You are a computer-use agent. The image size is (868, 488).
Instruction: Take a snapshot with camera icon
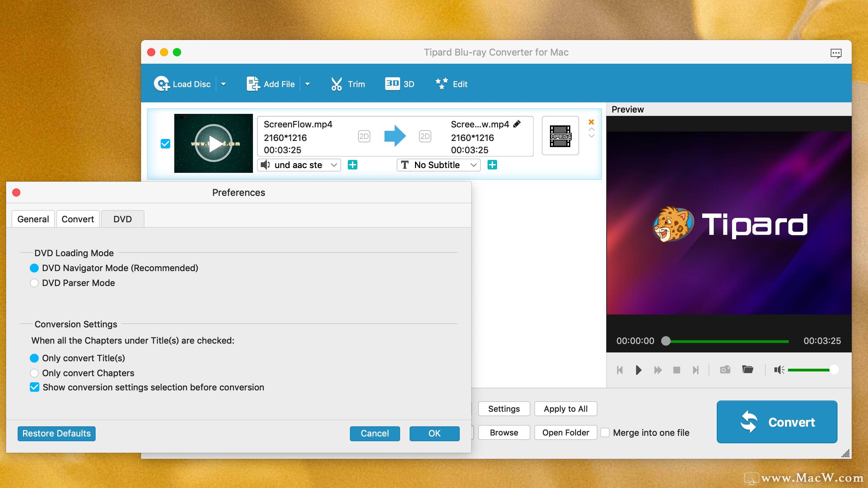[x=725, y=369]
